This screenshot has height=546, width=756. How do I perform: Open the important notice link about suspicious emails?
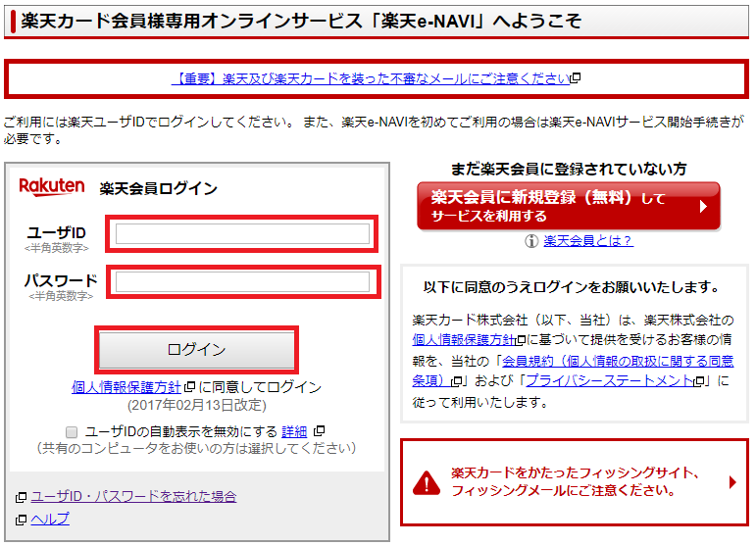(371, 78)
